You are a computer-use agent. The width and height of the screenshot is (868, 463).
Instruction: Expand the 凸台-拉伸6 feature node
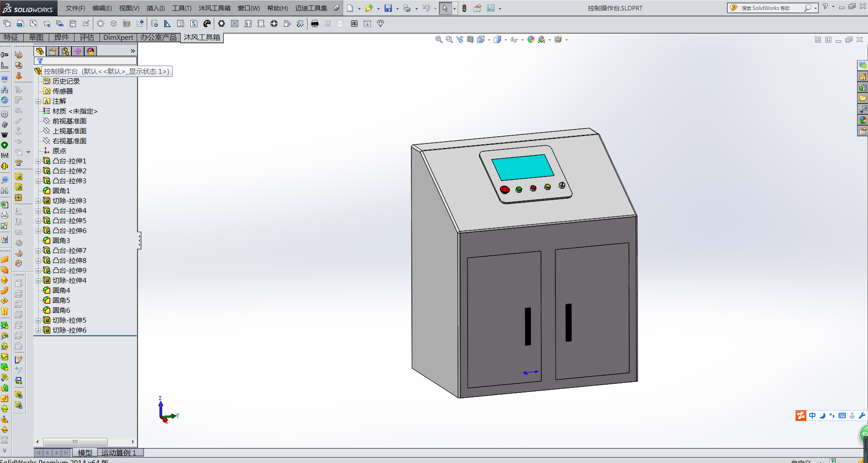[39, 231]
